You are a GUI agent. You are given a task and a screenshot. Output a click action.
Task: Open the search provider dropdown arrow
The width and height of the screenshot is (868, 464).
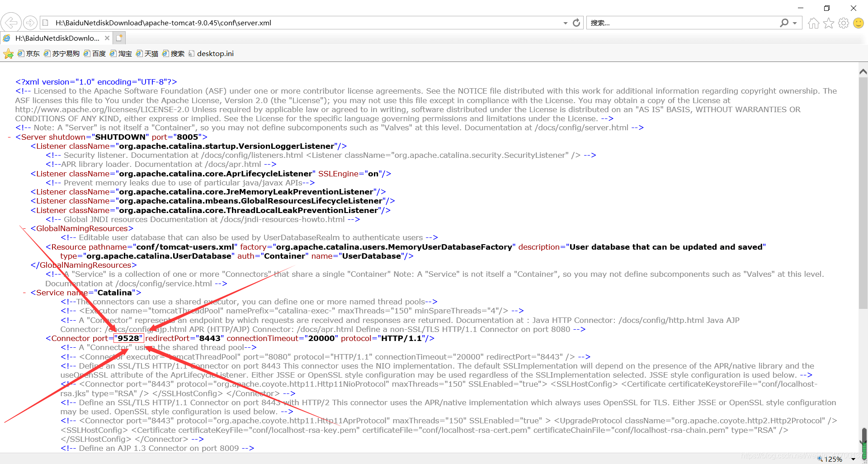click(795, 23)
